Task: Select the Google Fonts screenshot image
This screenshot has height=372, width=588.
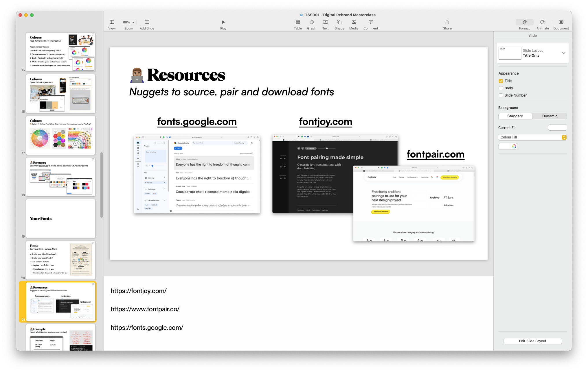Action: click(x=197, y=174)
